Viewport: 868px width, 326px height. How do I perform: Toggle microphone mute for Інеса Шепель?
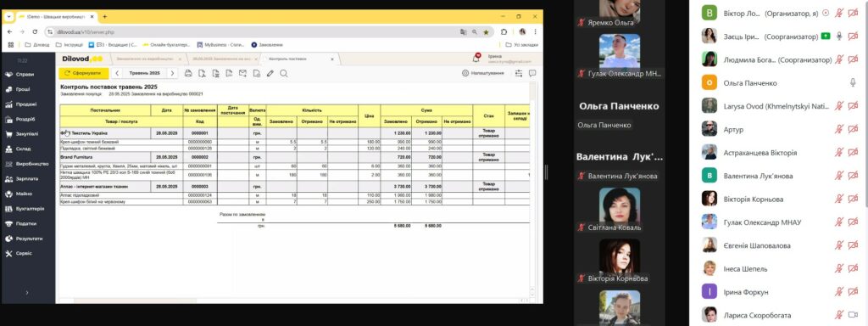[x=839, y=268]
